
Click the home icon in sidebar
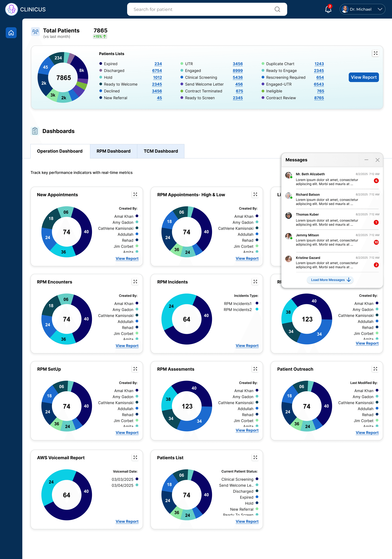[11, 33]
